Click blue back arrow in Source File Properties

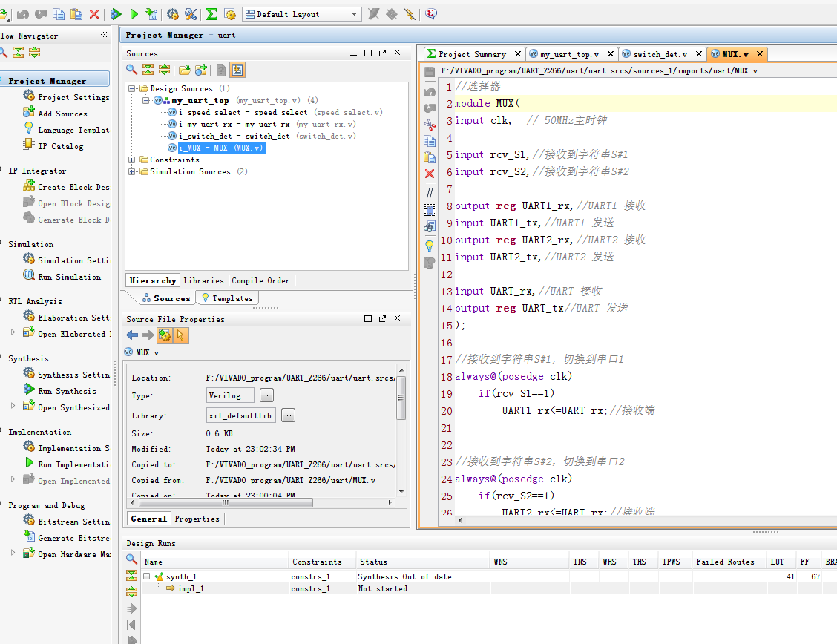tap(132, 335)
